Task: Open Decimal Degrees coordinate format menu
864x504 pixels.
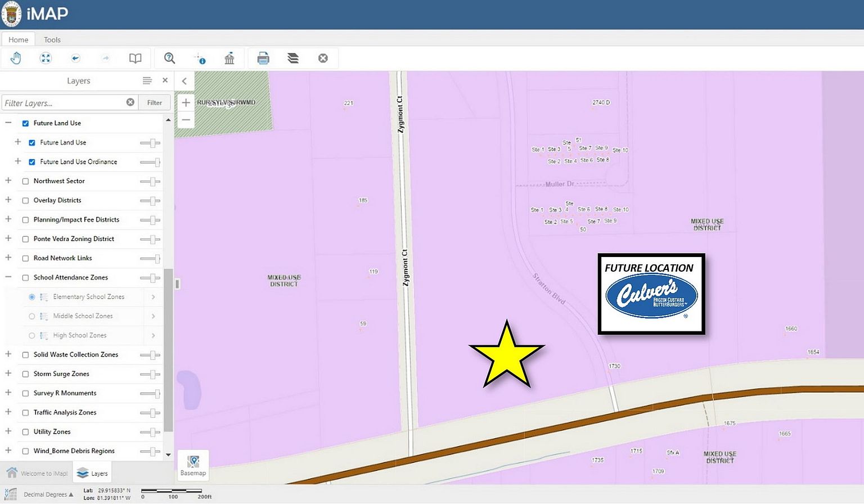Action: click(x=48, y=494)
